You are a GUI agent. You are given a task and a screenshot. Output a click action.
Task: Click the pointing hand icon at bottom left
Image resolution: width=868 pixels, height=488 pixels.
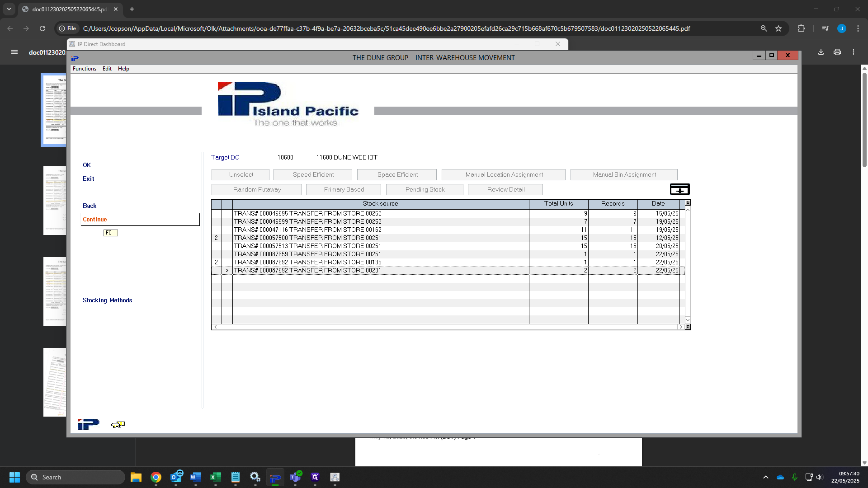pyautogui.click(x=118, y=424)
